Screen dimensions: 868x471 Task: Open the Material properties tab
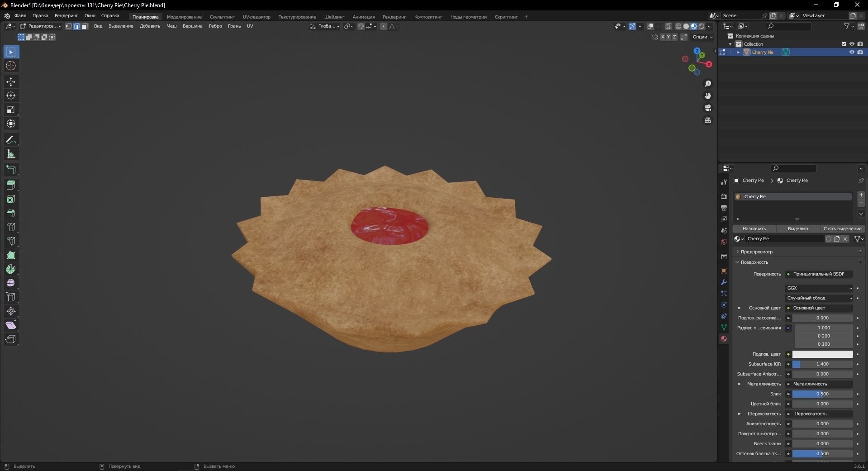(724, 338)
